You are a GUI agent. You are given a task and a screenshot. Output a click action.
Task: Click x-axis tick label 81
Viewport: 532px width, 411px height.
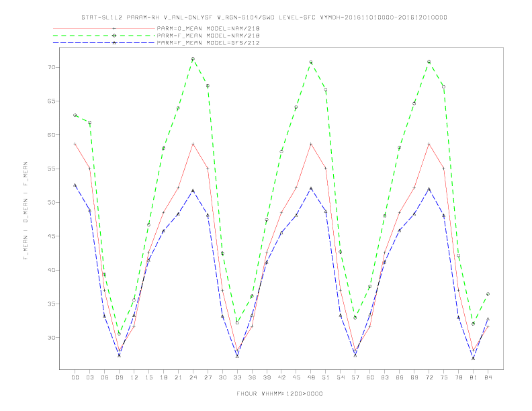[474, 377]
